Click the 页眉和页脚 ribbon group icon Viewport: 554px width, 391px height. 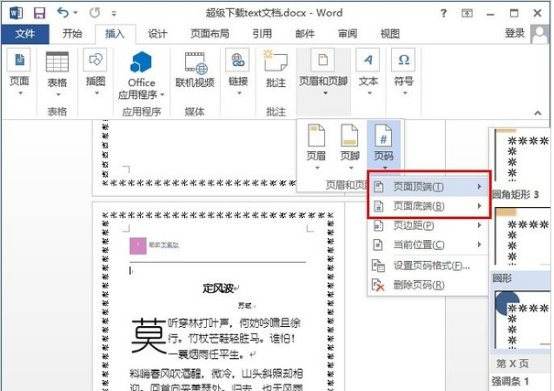pyautogui.click(x=323, y=60)
